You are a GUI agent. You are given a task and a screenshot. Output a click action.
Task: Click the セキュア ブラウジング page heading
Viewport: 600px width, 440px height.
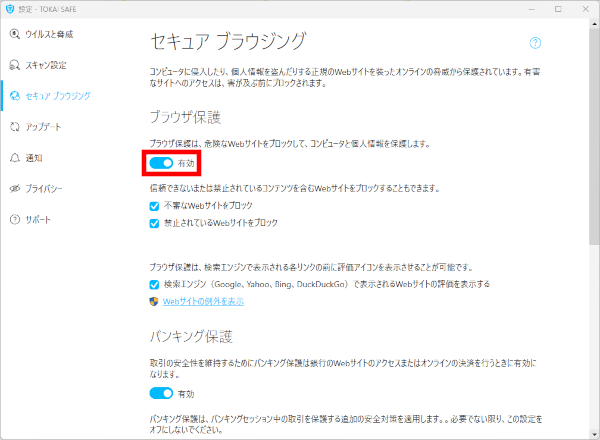coord(228,41)
